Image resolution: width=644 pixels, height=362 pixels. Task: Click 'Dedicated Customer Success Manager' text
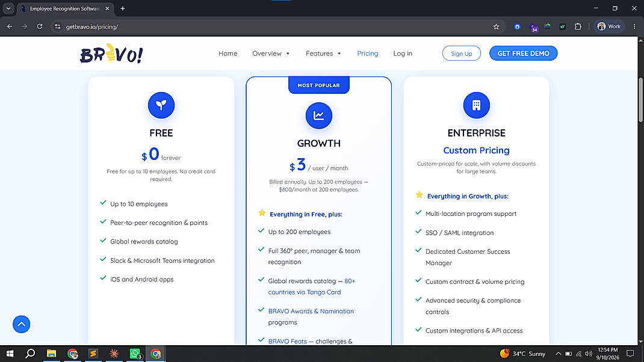pyautogui.click(x=468, y=257)
